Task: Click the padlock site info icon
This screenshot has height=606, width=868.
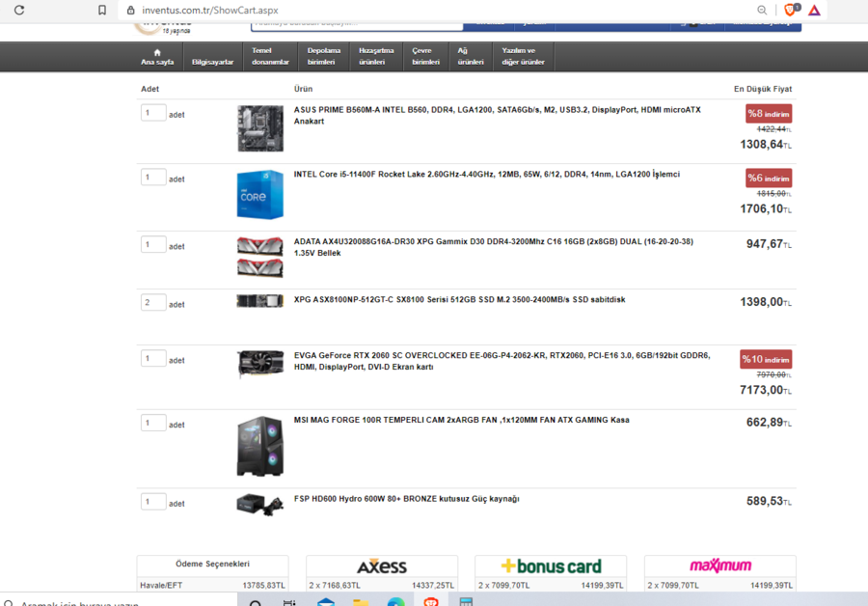Action: [130, 10]
